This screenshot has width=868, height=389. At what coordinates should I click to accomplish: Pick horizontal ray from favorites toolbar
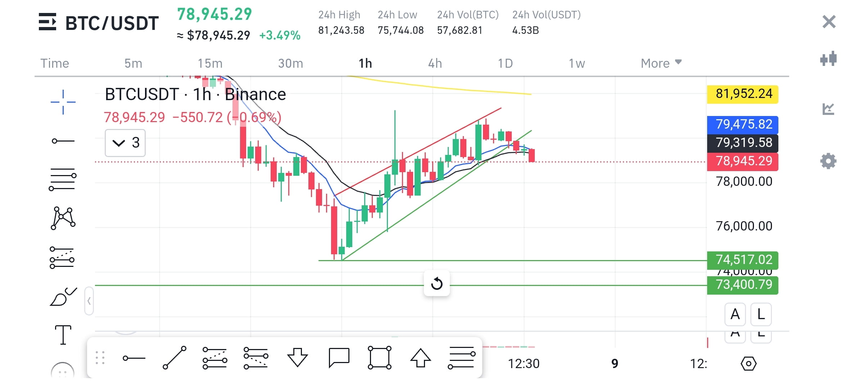coord(134,358)
